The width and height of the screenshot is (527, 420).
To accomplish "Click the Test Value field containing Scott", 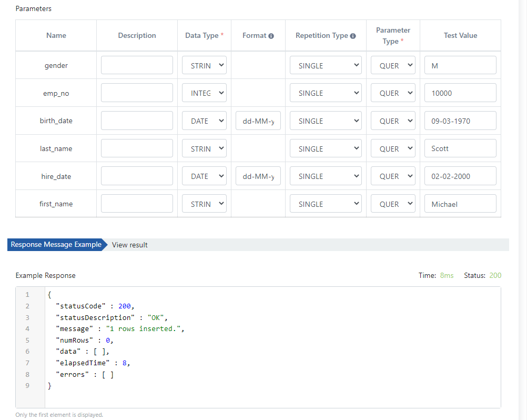I will click(x=460, y=148).
